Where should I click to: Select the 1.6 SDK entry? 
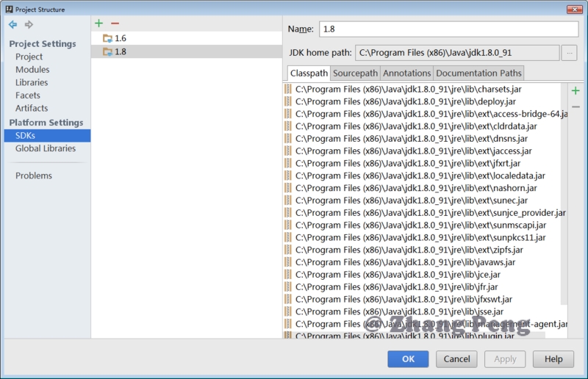click(120, 38)
